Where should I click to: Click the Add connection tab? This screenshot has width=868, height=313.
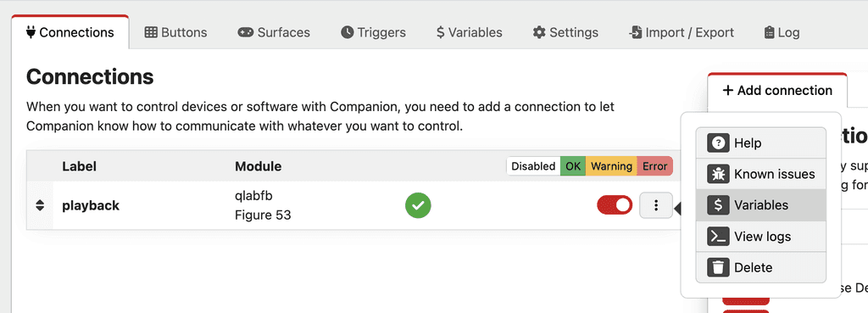[777, 90]
